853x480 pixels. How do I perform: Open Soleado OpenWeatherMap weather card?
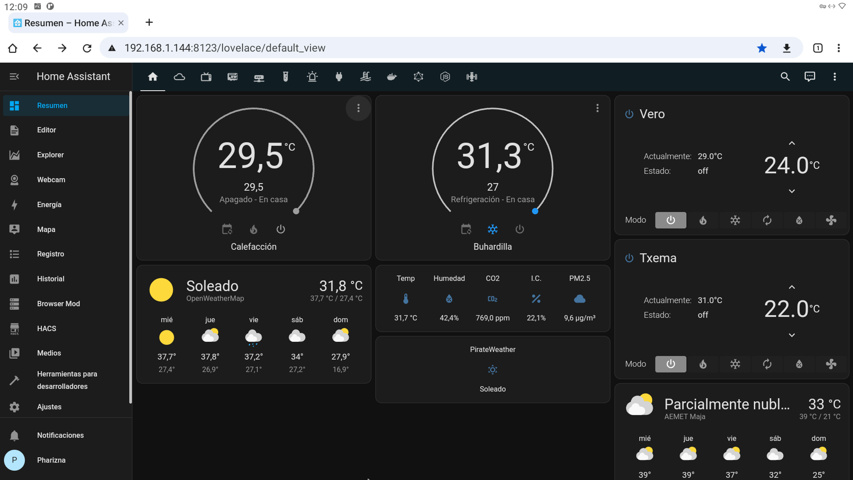click(x=254, y=324)
